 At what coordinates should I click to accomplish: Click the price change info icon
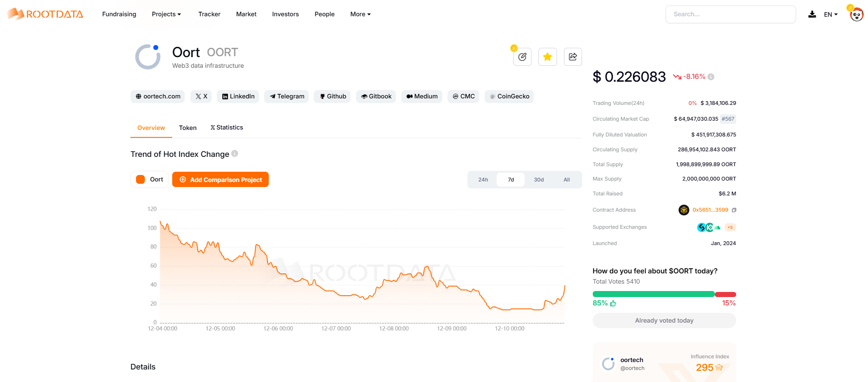[x=711, y=77]
